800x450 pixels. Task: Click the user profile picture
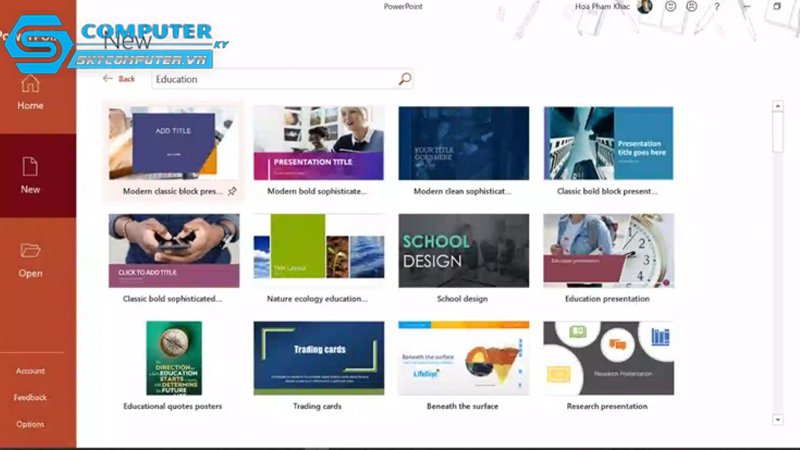[x=645, y=6]
